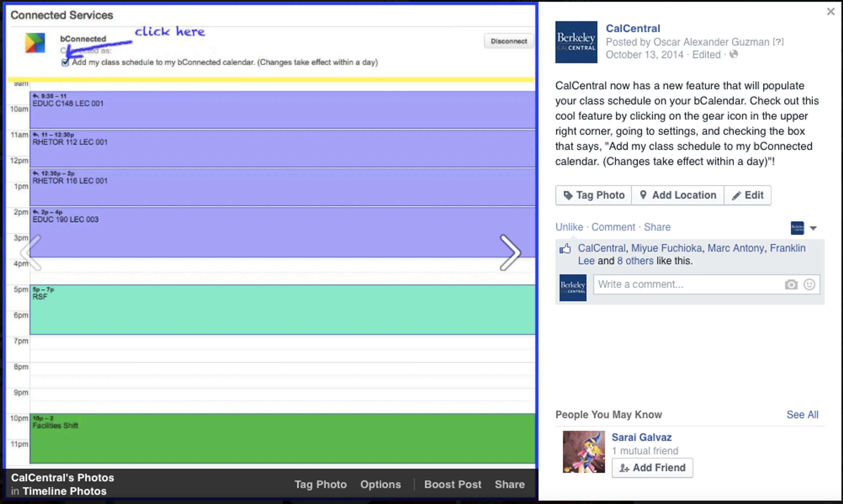Click the CalCentral Berkeley logo profile picture
This screenshot has height=504, width=843.
pyautogui.click(x=576, y=42)
